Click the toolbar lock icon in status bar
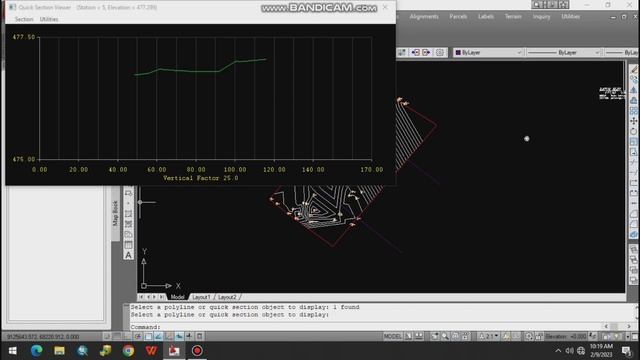Screen dimensions: 640x360 pos(539,336)
